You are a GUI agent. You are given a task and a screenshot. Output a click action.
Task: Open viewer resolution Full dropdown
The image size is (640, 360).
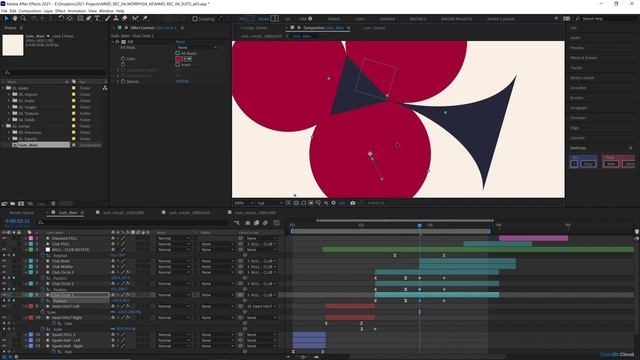click(x=270, y=203)
